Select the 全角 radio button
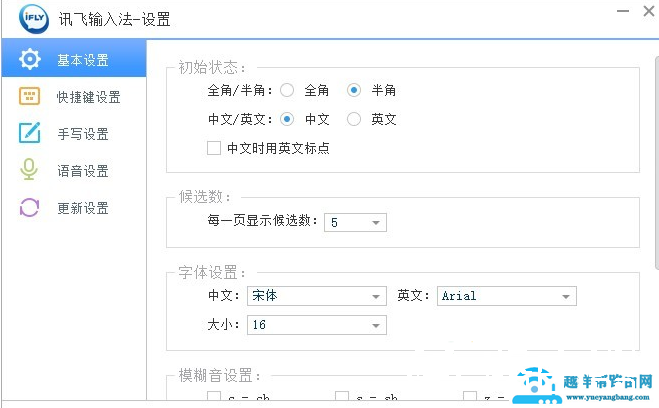Screen dimensions: 659x408 point(287,90)
